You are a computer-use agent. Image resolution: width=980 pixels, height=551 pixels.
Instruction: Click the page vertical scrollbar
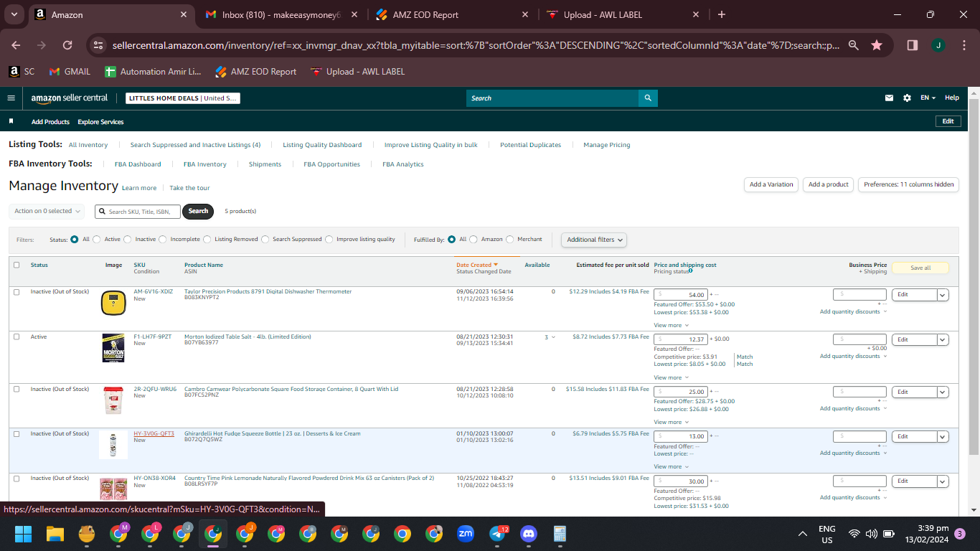point(974,276)
